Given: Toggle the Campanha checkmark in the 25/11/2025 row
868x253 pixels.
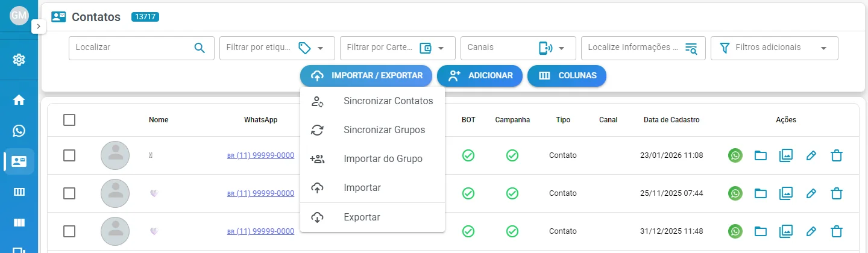Looking at the screenshot, I should tap(512, 193).
